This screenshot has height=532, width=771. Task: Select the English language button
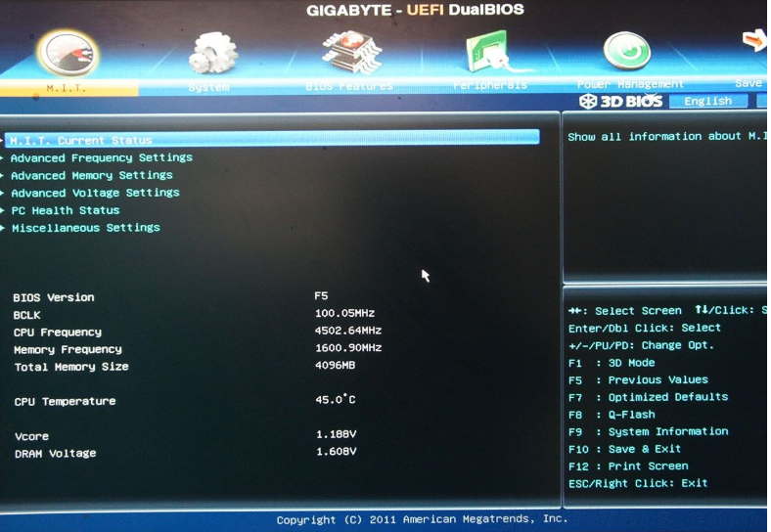coord(707,101)
